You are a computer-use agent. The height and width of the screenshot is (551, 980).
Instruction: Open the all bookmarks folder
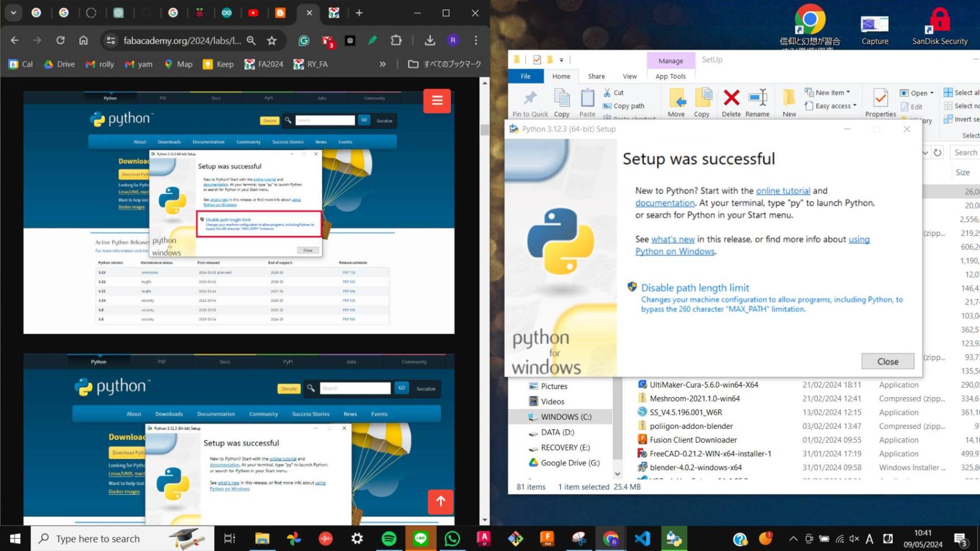(445, 64)
